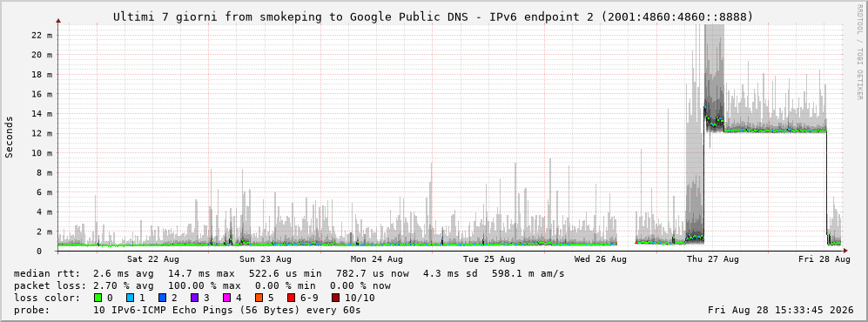This screenshot has height=322, width=868.
Task: Click the Thu 27 Aug date marker
Action: 712,259
